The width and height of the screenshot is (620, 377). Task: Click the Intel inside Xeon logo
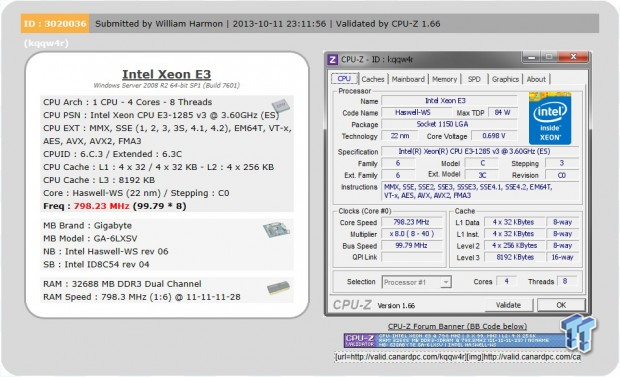point(550,118)
